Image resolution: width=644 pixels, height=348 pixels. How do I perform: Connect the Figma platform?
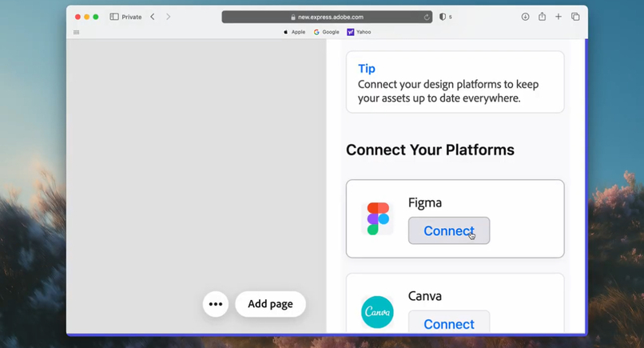[449, 230]
